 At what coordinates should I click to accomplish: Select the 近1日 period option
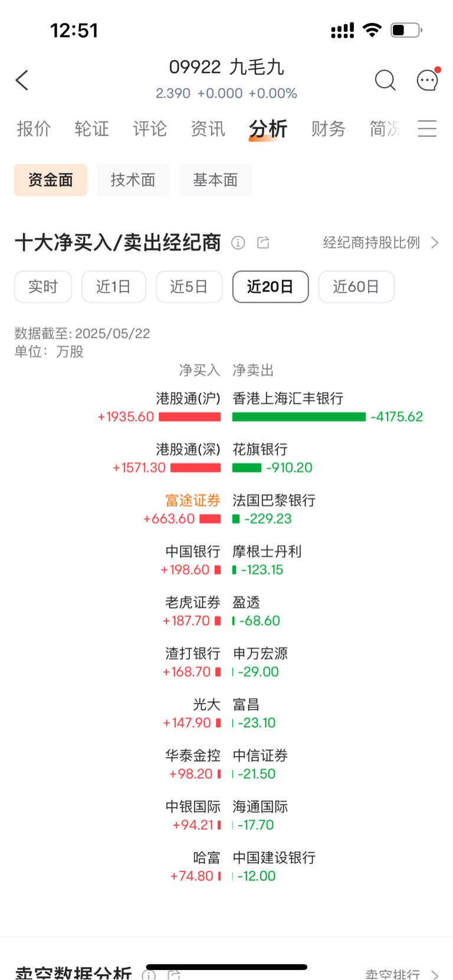pos(114,287)
